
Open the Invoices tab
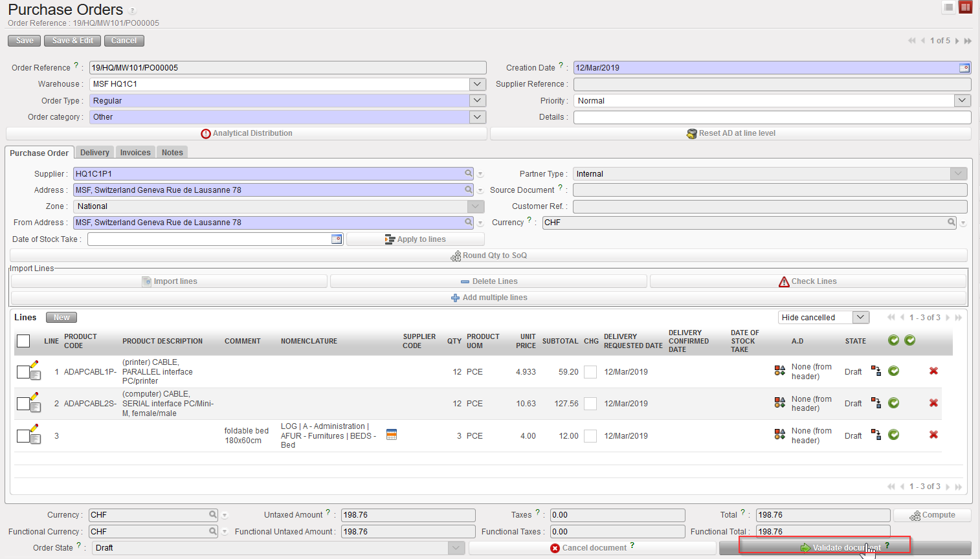(x=135, y=153)
